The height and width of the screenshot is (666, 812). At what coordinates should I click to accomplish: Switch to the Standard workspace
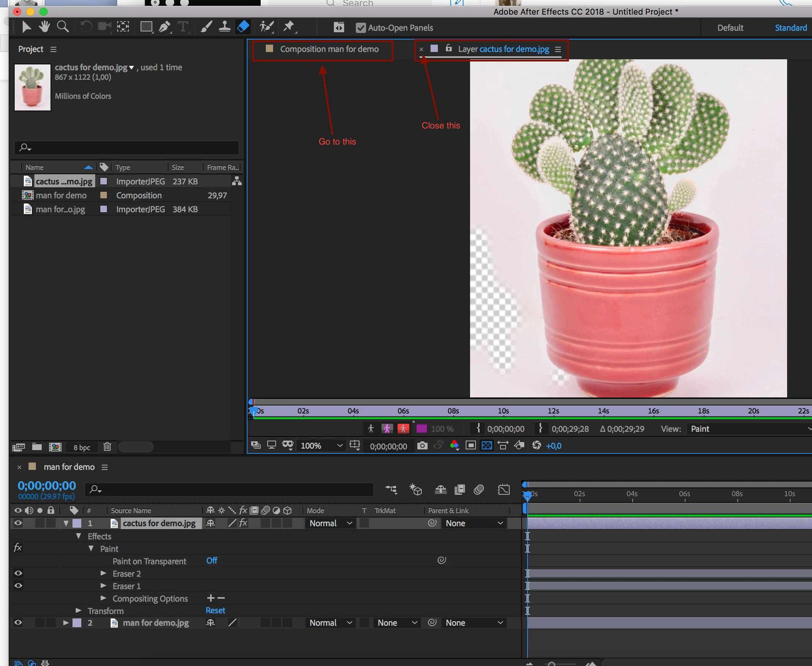pyautogui.click(x=790, y=27)
